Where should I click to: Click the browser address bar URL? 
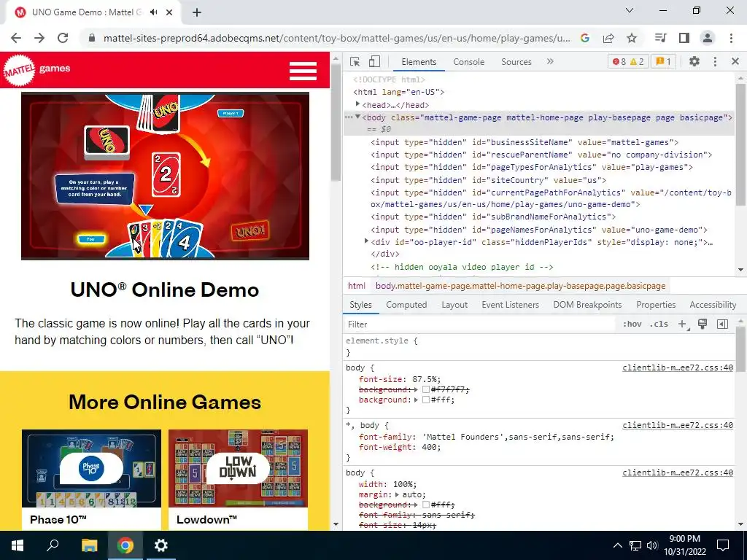(x=336, y=38)
